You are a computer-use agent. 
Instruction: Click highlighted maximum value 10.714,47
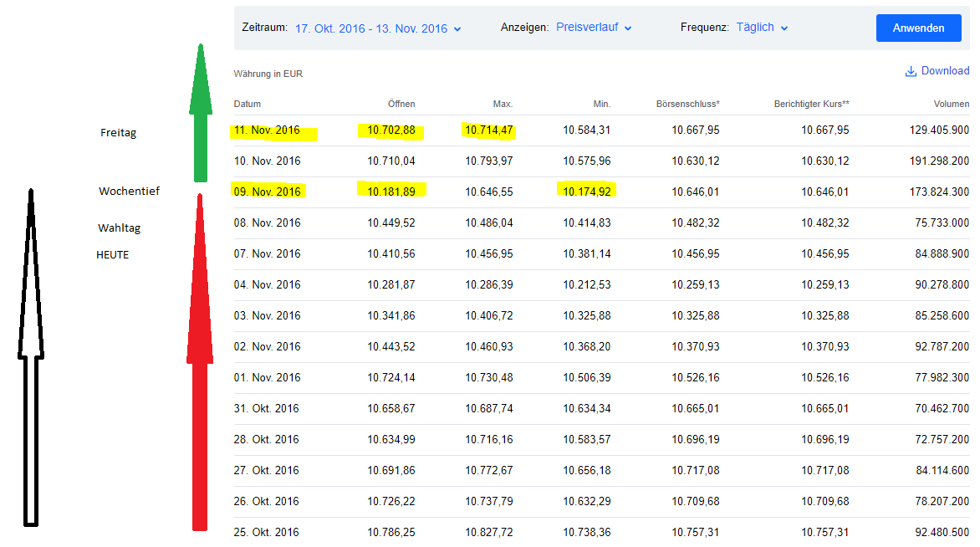489,130
